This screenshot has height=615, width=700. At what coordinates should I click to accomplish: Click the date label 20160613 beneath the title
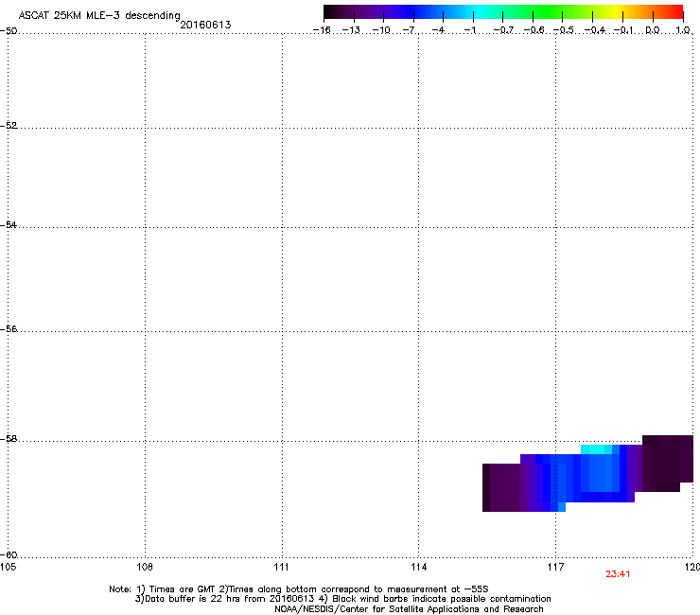(x=205, y=25)
